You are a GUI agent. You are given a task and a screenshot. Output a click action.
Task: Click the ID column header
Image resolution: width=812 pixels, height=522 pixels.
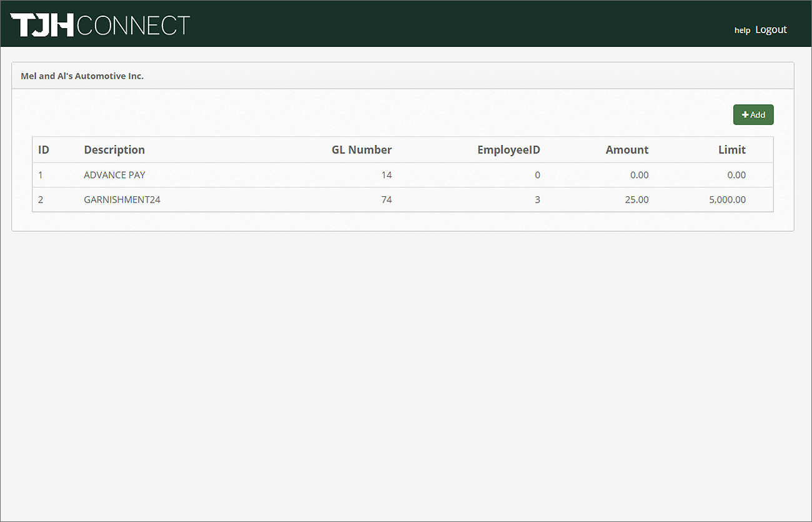[44, 149]
